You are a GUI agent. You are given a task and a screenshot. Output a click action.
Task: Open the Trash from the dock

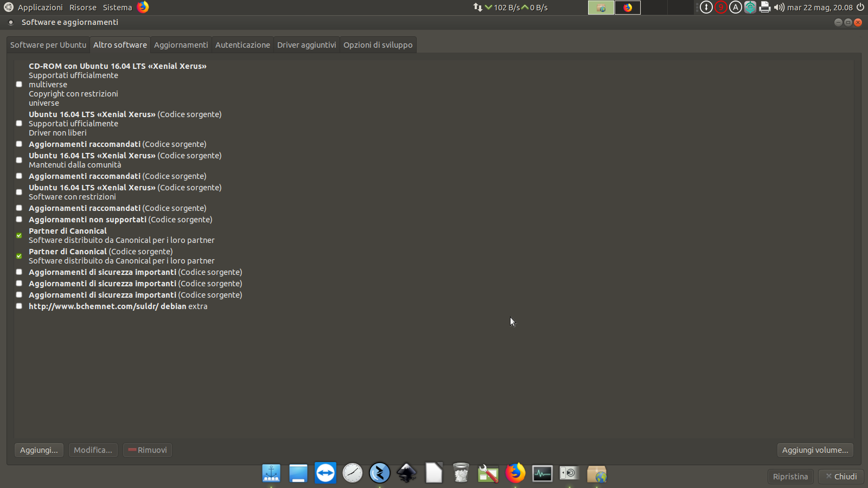461,473
